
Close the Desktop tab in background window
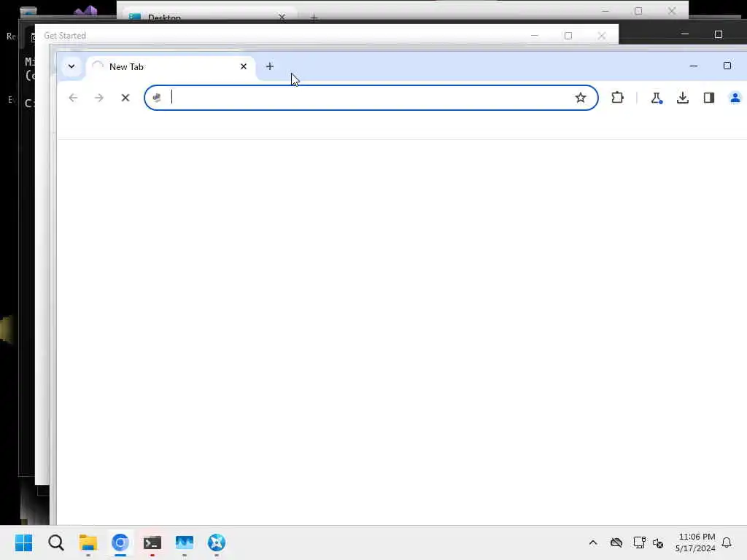282,17
